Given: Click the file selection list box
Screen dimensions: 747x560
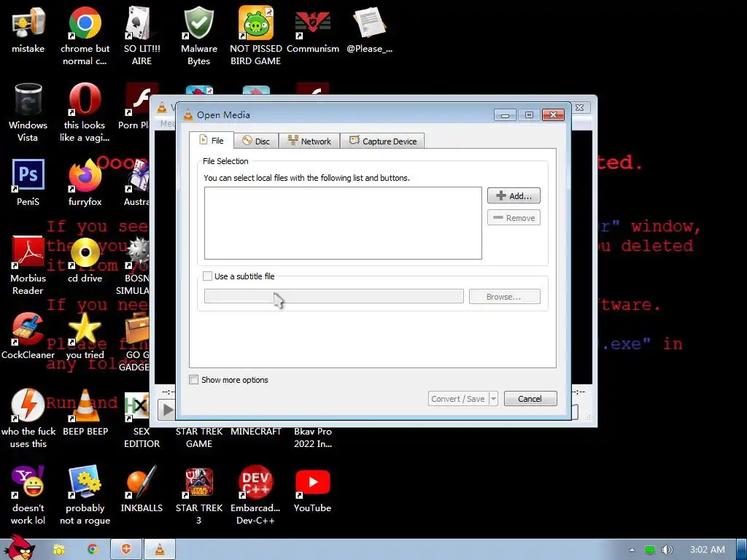Looking at the screenshot, I should 343,223.
